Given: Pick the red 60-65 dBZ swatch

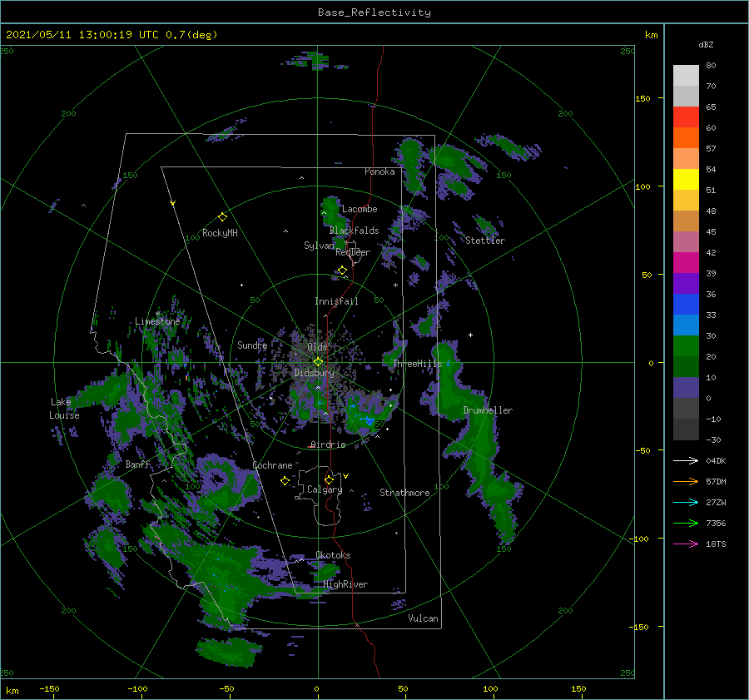Looking at the screenshot, I should [686, 117].
